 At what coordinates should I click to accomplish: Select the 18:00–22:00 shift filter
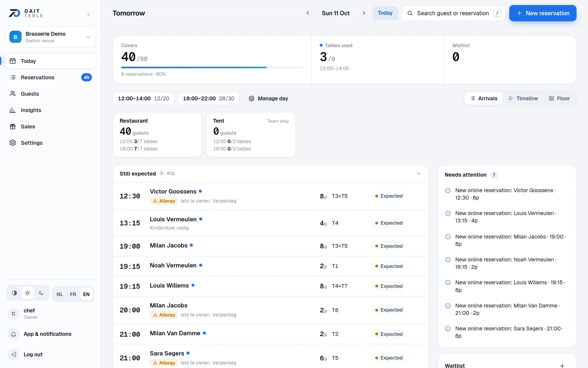(x=209, y=98)
